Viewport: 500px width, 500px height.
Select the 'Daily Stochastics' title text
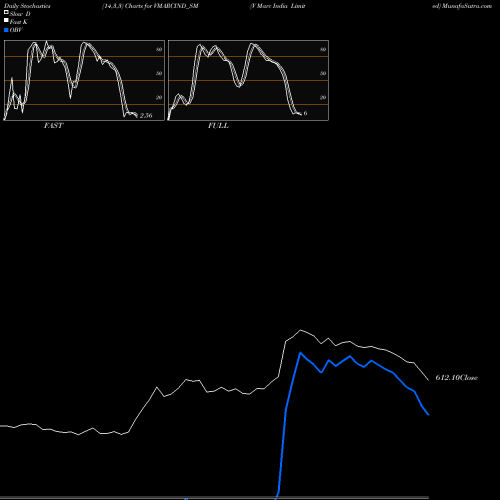[x=27, y=6]
